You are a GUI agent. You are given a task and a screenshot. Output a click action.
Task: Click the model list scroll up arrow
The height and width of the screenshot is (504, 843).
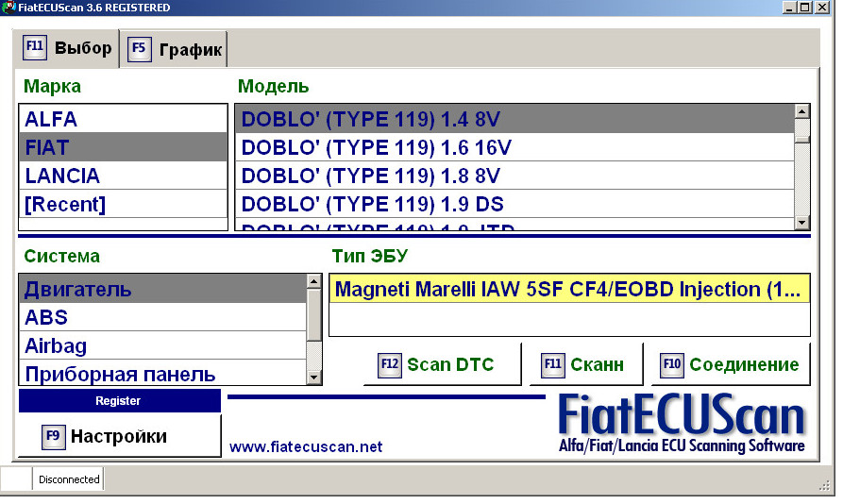(801, 111)
